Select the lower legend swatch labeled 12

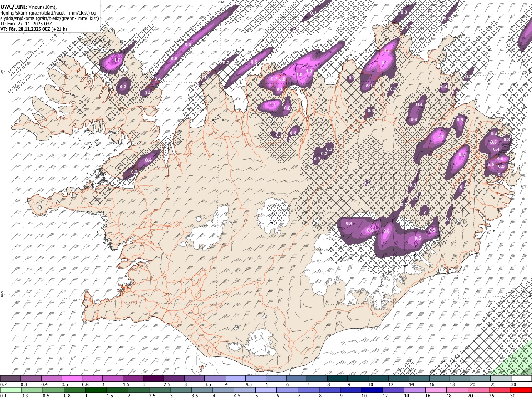coord(393,390)
